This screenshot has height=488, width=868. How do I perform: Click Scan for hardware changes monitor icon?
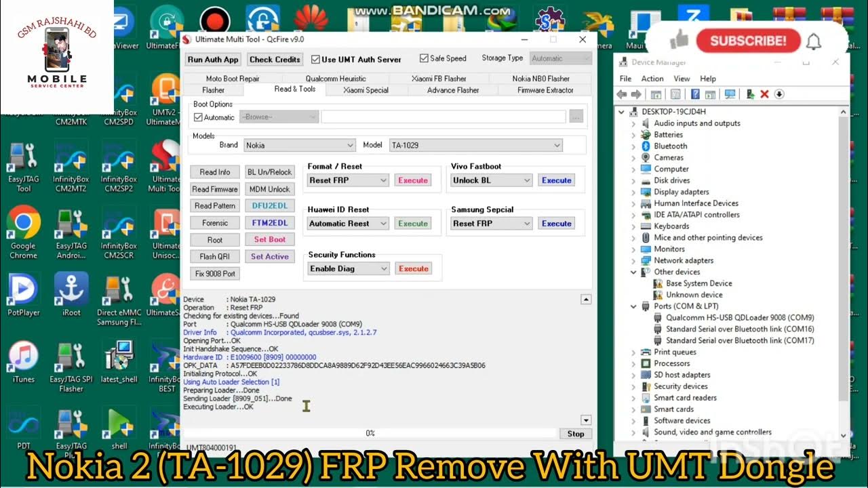click(730, 94)
